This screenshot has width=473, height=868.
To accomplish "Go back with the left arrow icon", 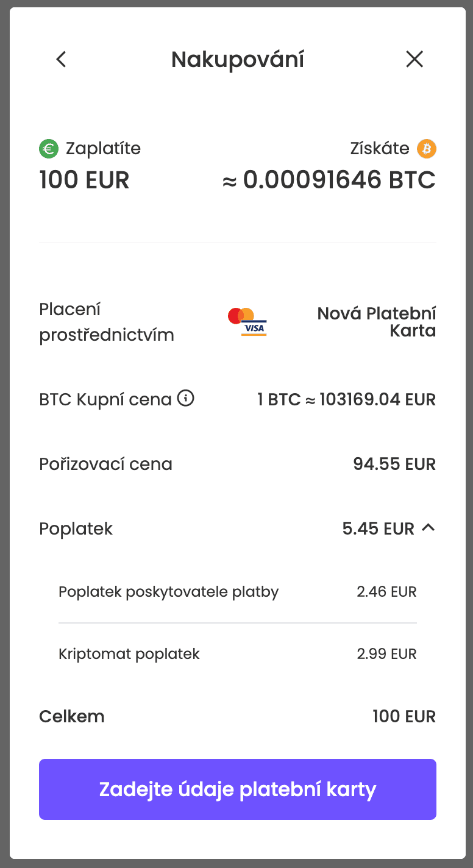I will 61,59.
